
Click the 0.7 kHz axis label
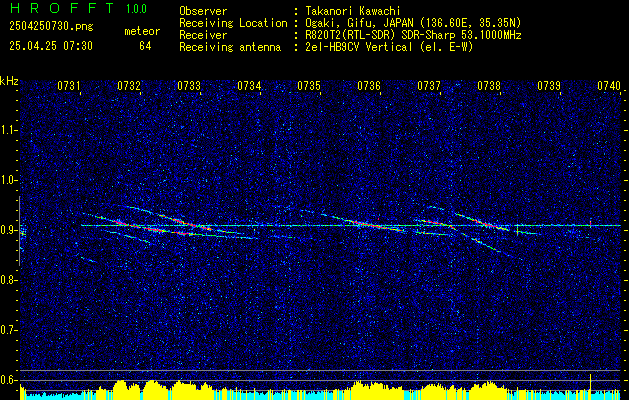[9, 330]
